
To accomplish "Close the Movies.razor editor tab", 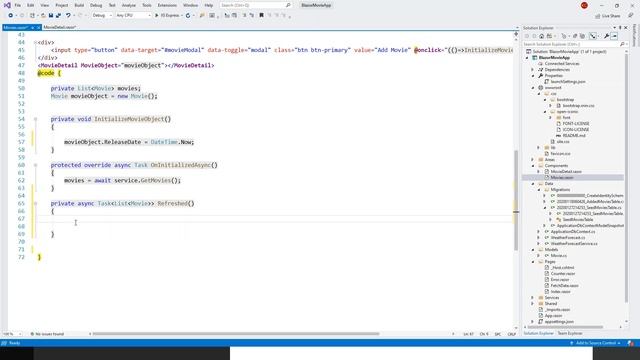I will [x=39, y=27].
